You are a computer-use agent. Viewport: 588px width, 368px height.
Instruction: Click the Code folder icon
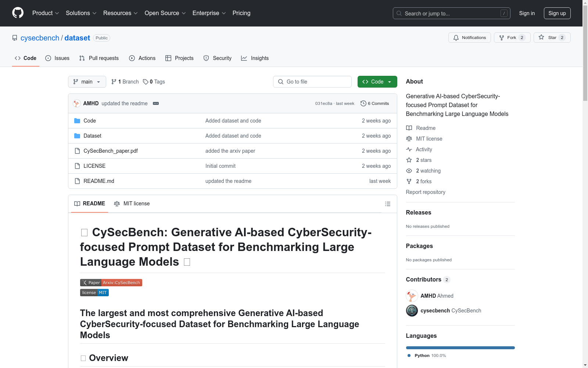coord(77,121)
